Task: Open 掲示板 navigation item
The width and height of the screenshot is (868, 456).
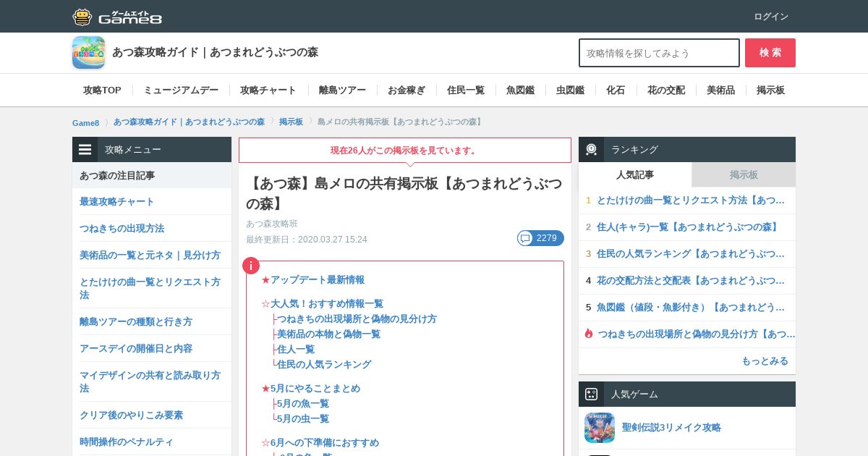Action: [x=771, y=90]
